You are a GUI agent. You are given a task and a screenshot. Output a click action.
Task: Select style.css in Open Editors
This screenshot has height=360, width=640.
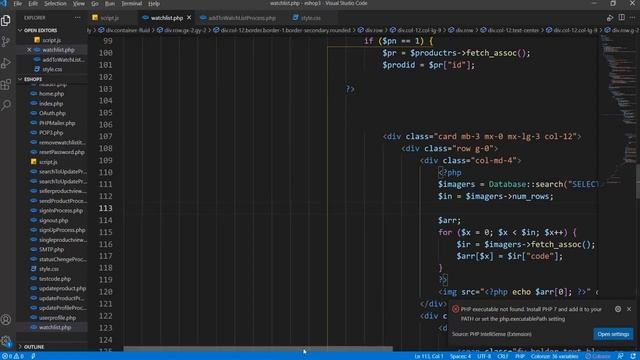click(52, 69)
